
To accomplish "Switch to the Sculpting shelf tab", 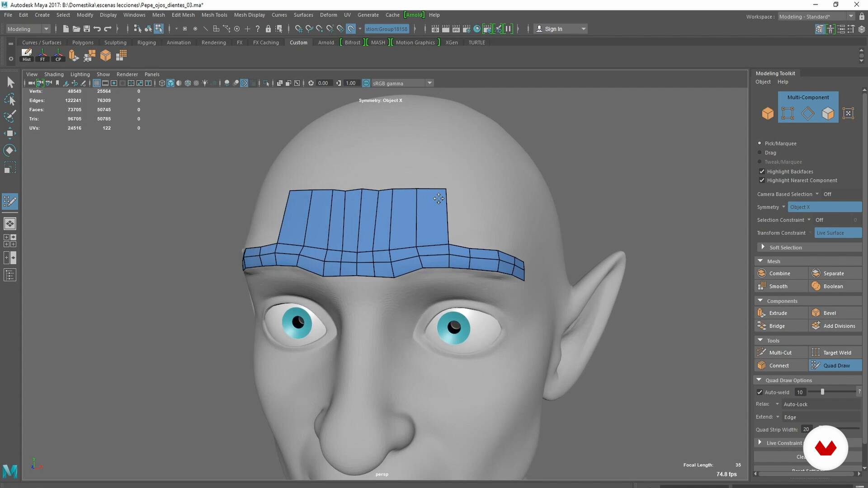I will [115, 42].
